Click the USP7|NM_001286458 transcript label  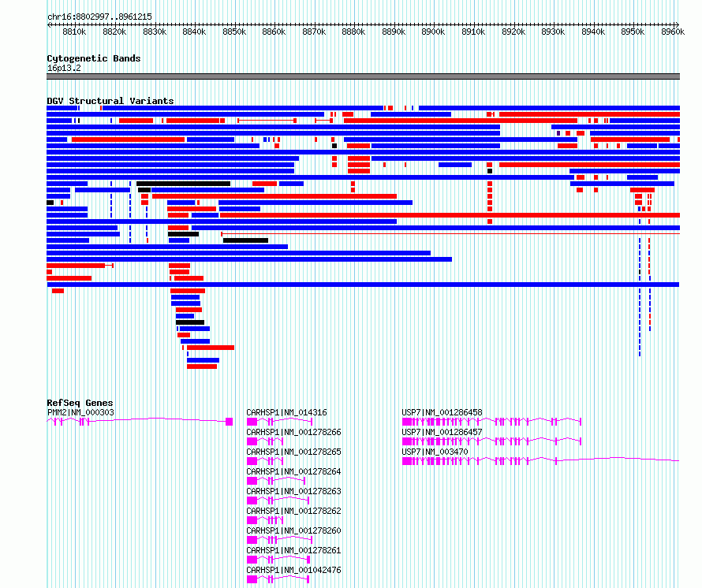click(442, 412)
